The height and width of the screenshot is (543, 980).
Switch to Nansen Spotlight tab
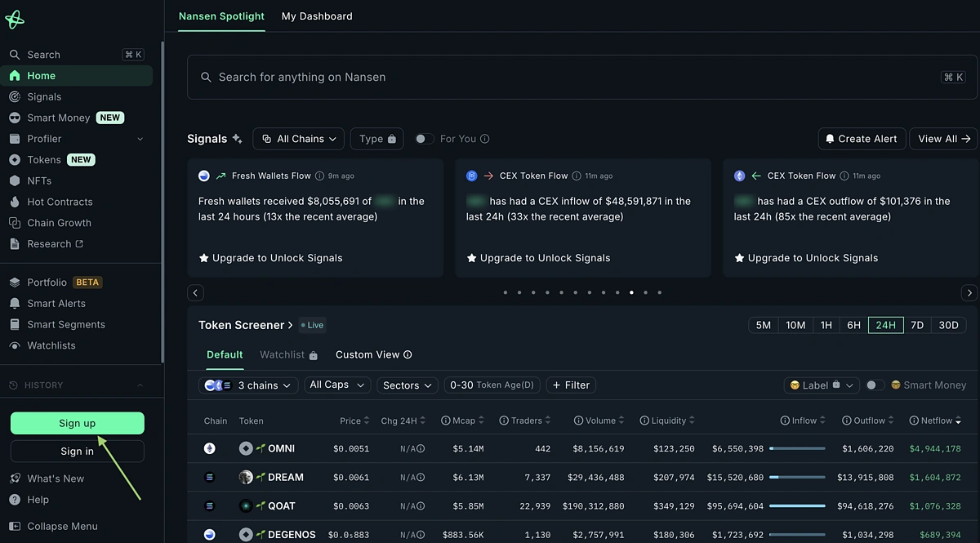click(x=221, y=16)
